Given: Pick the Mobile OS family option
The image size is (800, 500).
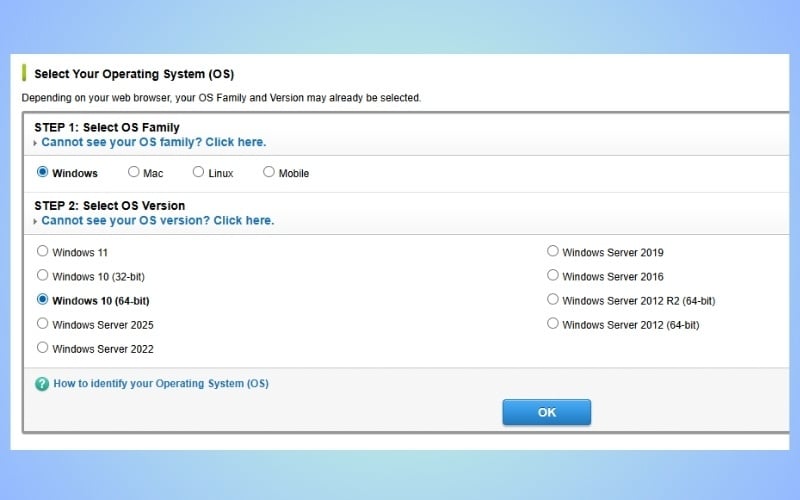Looking at the screenshot, I should (x=269, y=172).
